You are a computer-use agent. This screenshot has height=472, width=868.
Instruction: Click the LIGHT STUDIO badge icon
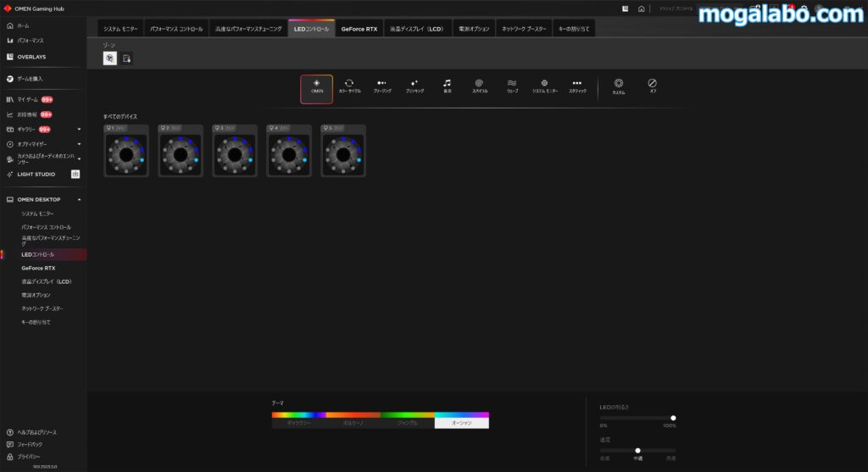pos(75,175)
